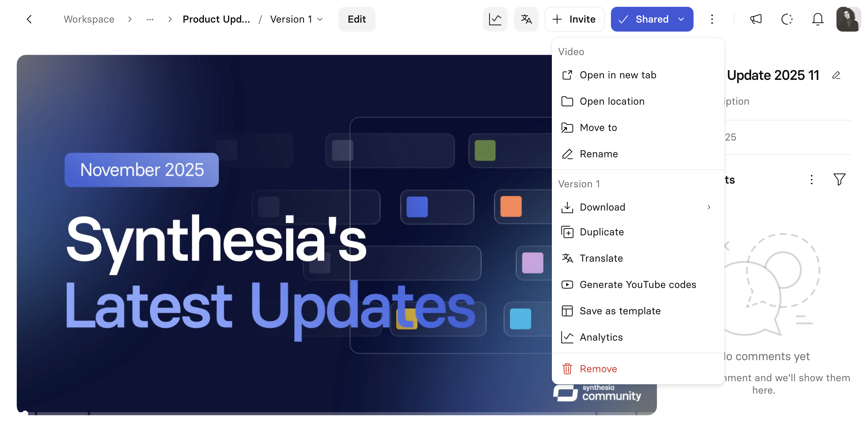Click the collapsed breadcrumb ellipsis
This screenshot has height=423, width=868.
coord(150,19)
